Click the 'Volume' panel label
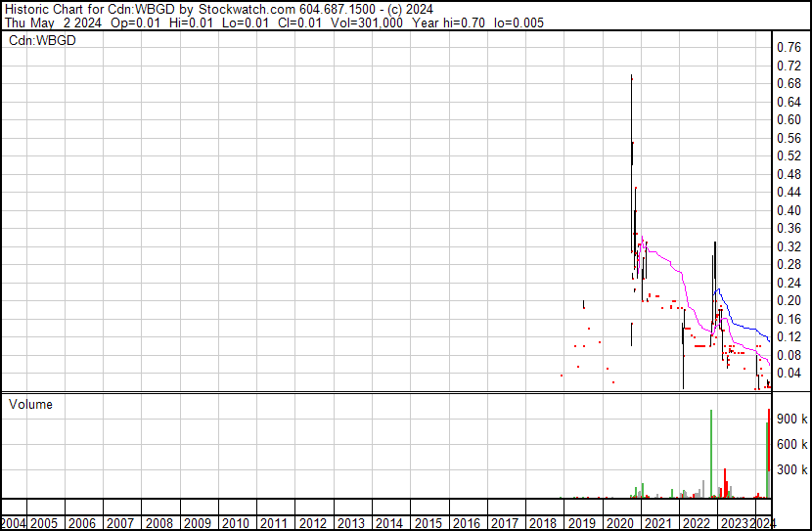 coord(30,404)
